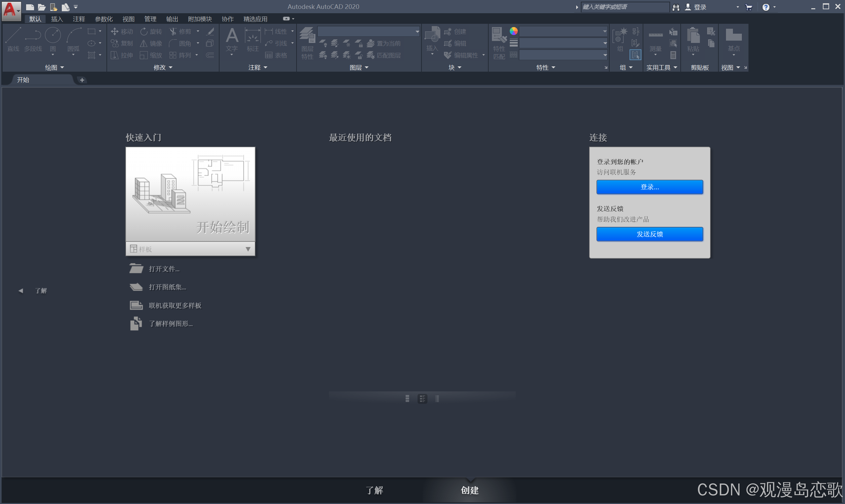Expand the template (样板) dropdown
Viewport: 845px width, 504px height.
click(248, 249)
